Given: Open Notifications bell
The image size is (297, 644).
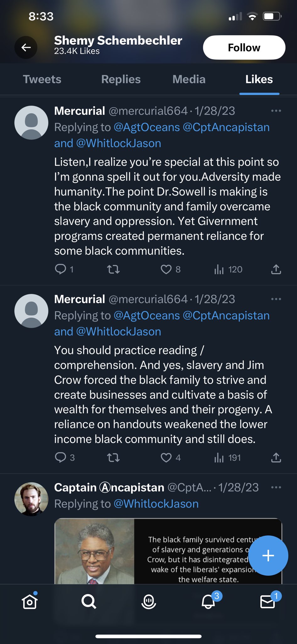Looking at the screenshot, I should 208,602.
